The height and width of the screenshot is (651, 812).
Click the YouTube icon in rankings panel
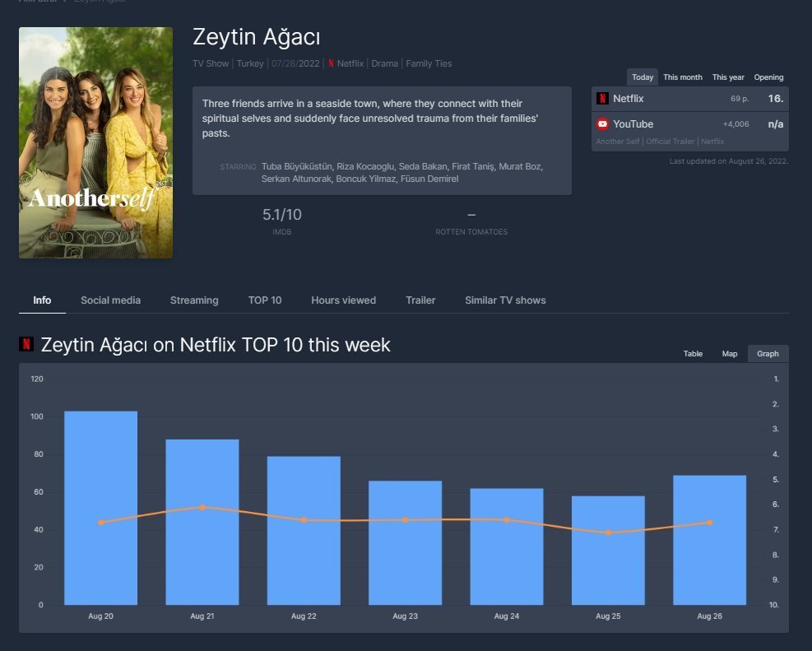click(603, 124)
